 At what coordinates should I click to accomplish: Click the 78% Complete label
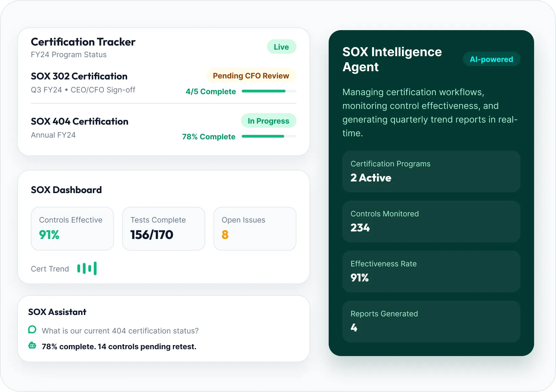[x=209, y=137]
